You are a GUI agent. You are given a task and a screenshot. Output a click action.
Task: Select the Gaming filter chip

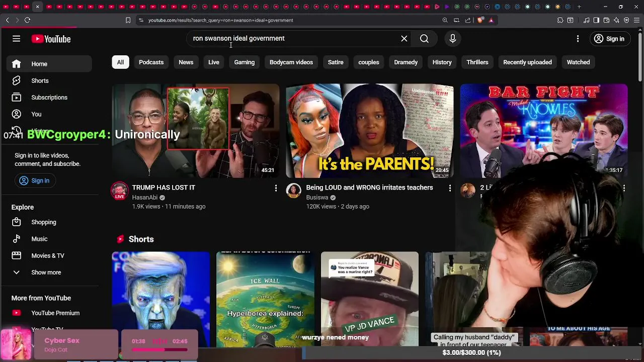pyautogui.click(x=244, y=62)
